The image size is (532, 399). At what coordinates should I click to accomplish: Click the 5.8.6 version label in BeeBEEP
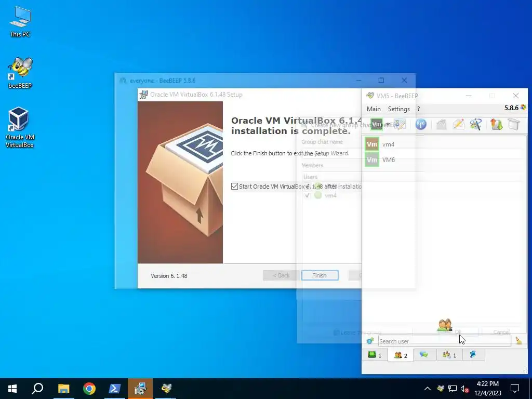pos(511,108)
